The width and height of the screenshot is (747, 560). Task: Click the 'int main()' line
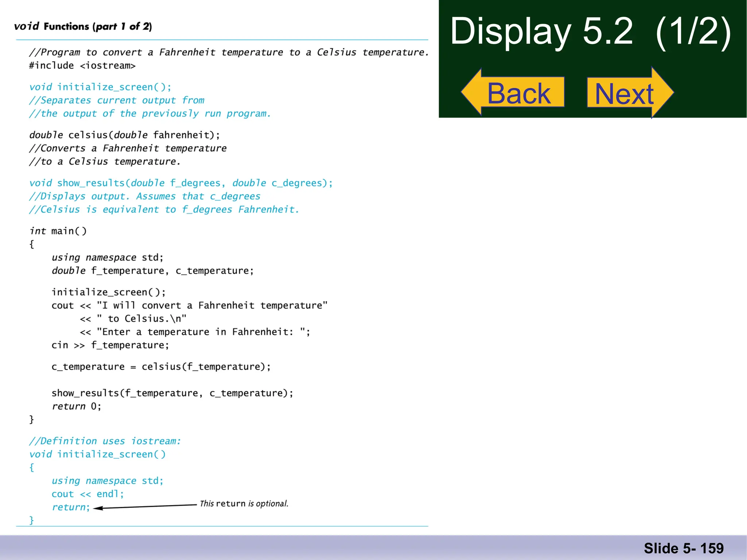pos(58,231)
